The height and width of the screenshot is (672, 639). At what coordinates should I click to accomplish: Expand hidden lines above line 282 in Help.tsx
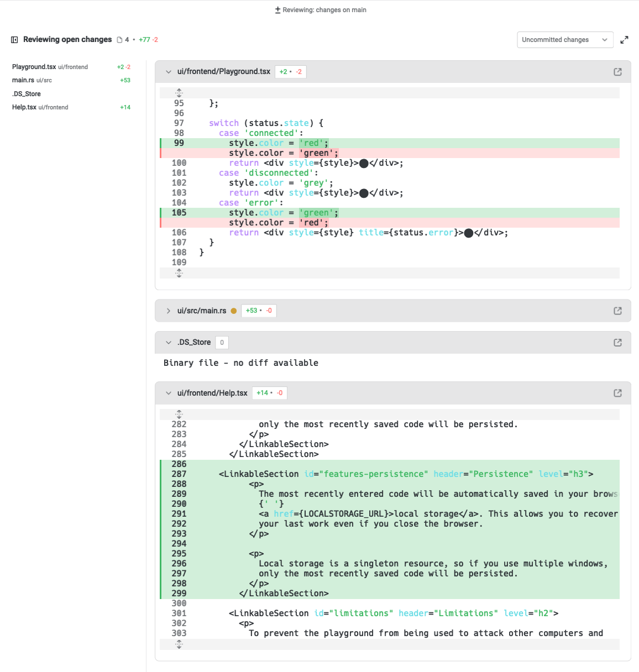[x=179, y=414]
